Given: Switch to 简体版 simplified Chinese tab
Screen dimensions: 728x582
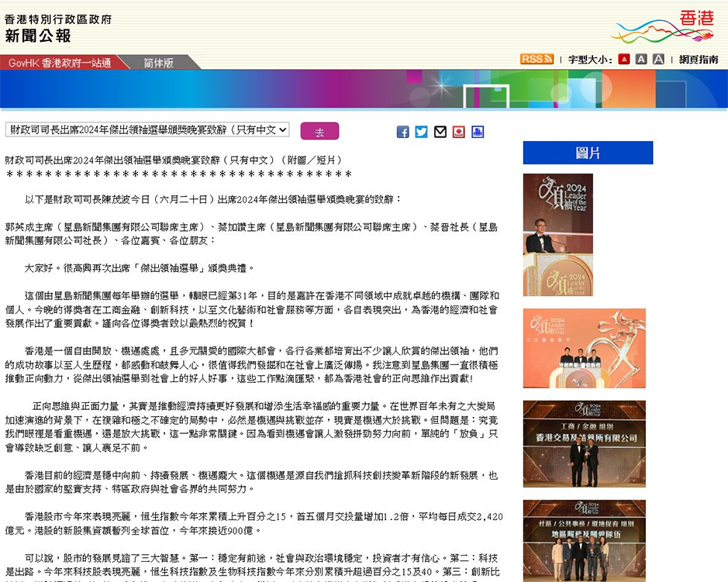Looking at the screenshot, I should click(158, 63).
